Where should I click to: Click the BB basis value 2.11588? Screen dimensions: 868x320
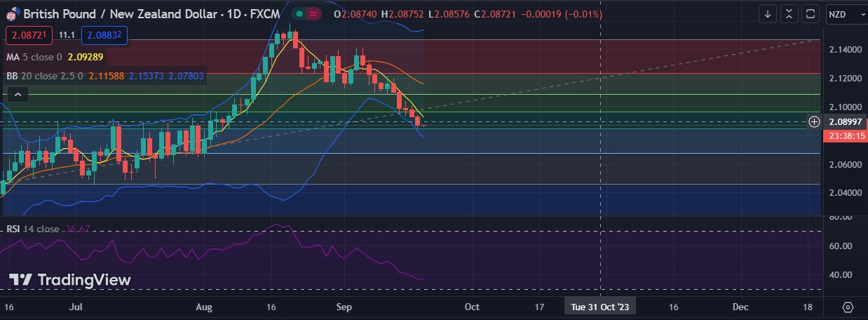[107, 76]
